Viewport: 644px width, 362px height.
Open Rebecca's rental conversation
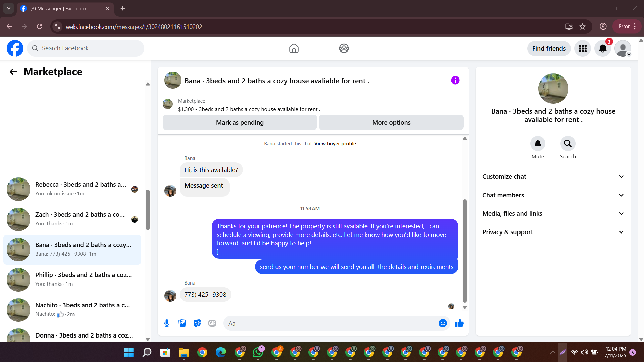[72, 189]
